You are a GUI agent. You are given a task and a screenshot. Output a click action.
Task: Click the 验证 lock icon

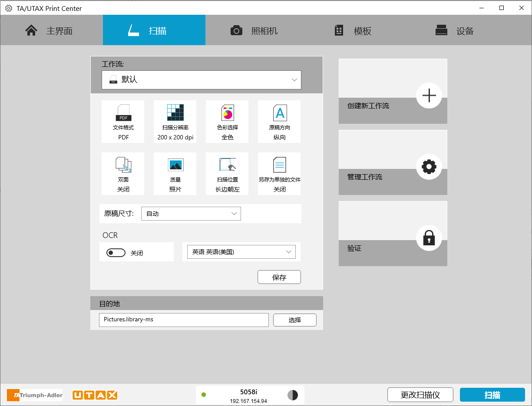click(x=429, y=238)
